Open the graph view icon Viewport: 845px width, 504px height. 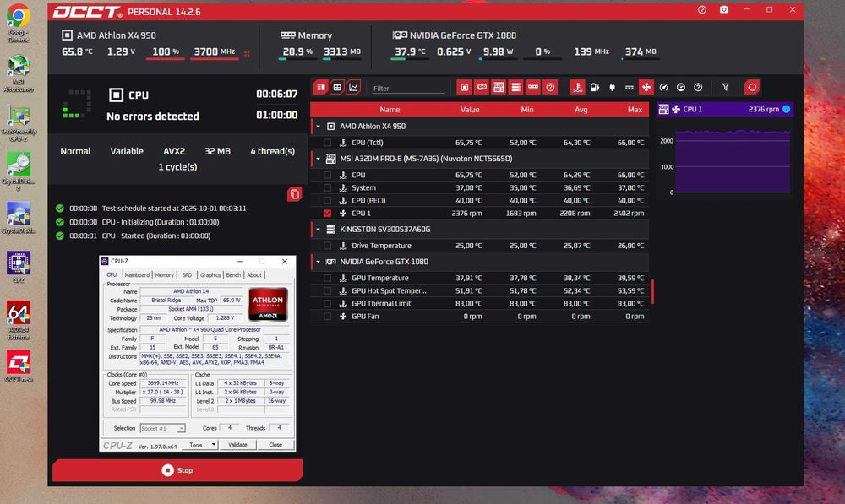point(353,87)
